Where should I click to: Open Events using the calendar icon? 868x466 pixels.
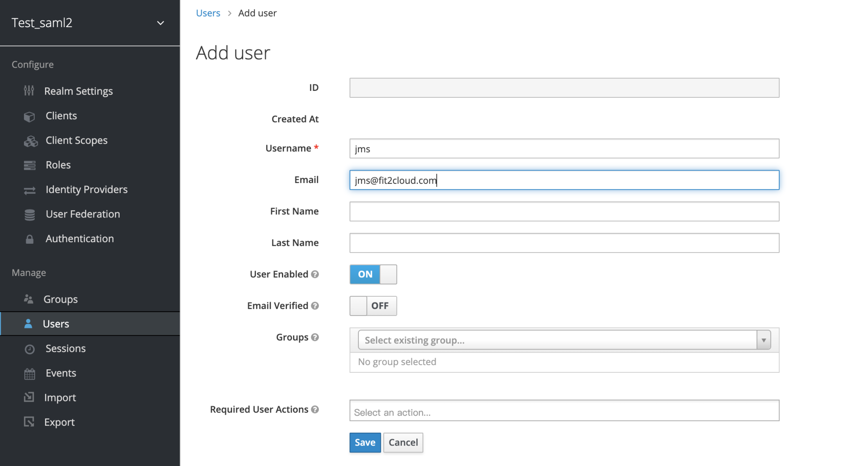click(29, 373)
